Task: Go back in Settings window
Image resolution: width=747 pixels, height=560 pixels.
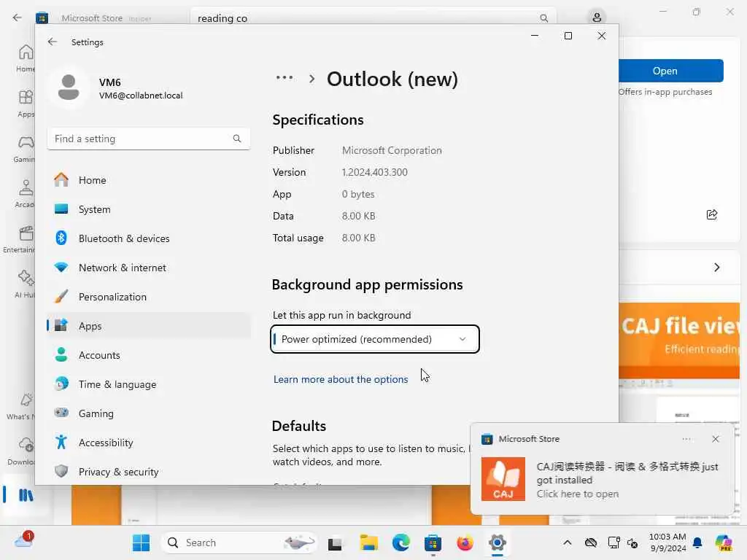Action: (x=53, y=42)
